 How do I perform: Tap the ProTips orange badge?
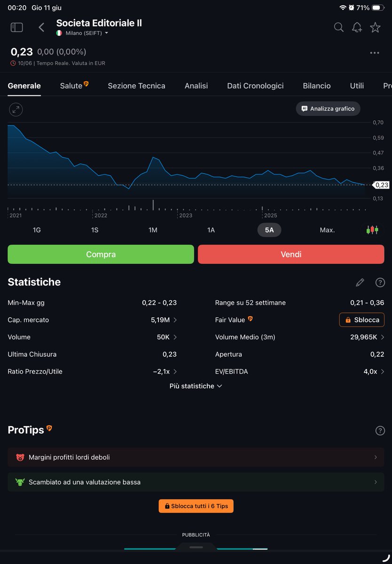point(49,428)
